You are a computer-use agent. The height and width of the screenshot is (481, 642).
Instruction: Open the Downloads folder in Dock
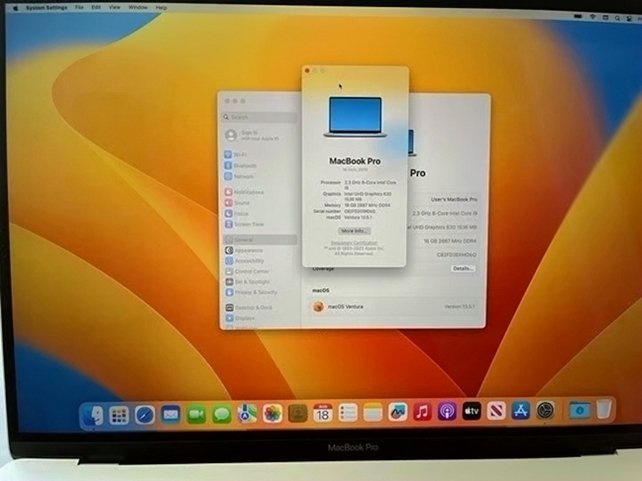pos(580,409)
